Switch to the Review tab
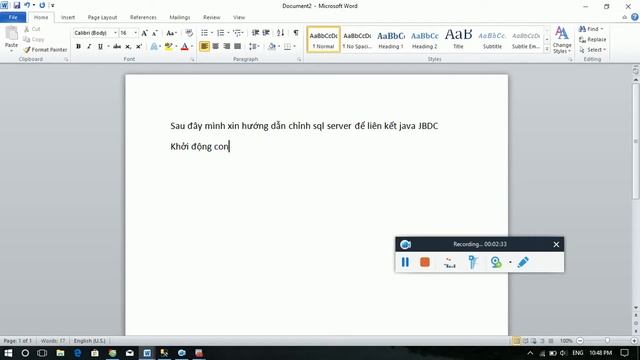The width and height of the screenshot is (640, 360). click(211, 17)
